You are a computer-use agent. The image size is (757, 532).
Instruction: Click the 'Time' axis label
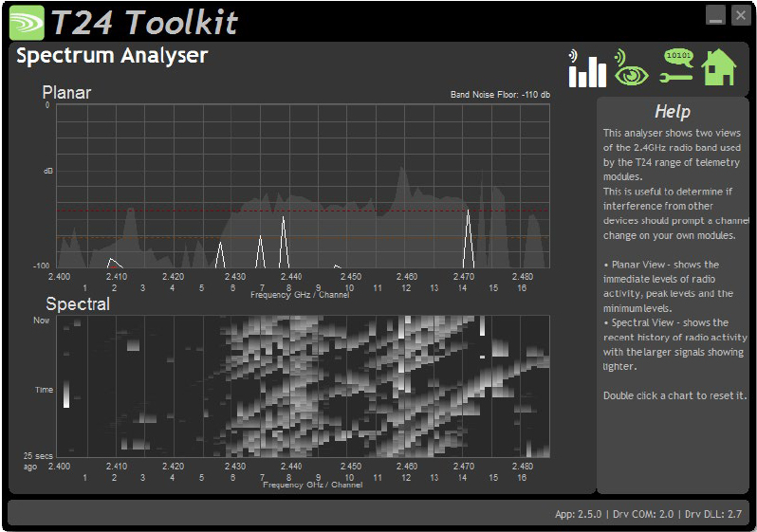(44, 390)
